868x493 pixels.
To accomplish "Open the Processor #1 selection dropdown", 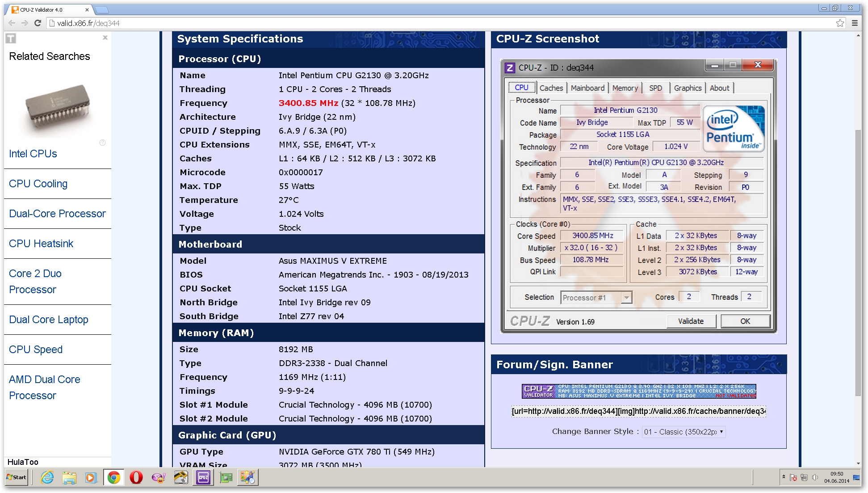I will pos(596,298).
